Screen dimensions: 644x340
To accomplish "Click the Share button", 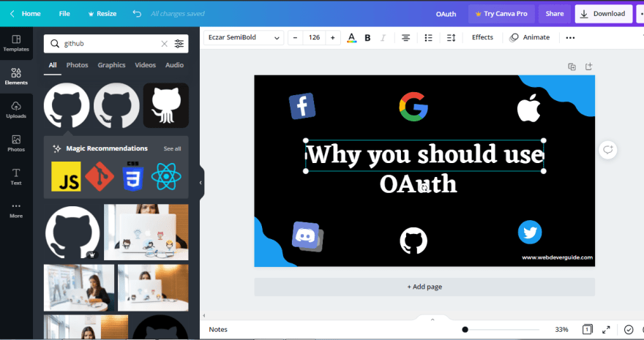I will (x=555, y=14).
